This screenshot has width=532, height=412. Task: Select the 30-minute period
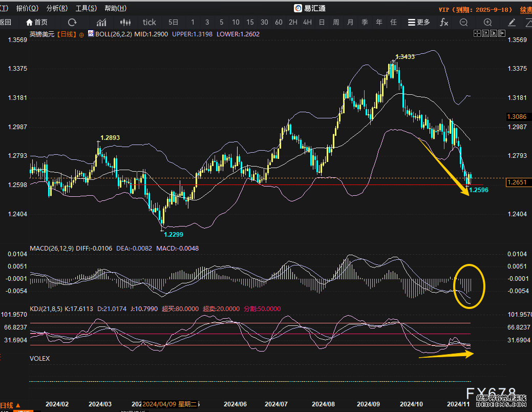[264, 23]
